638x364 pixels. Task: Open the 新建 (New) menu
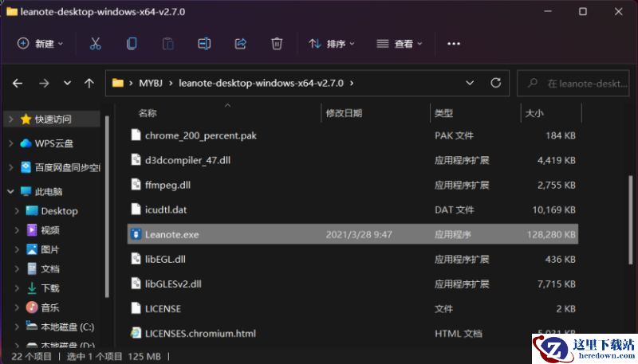point(40,44)
